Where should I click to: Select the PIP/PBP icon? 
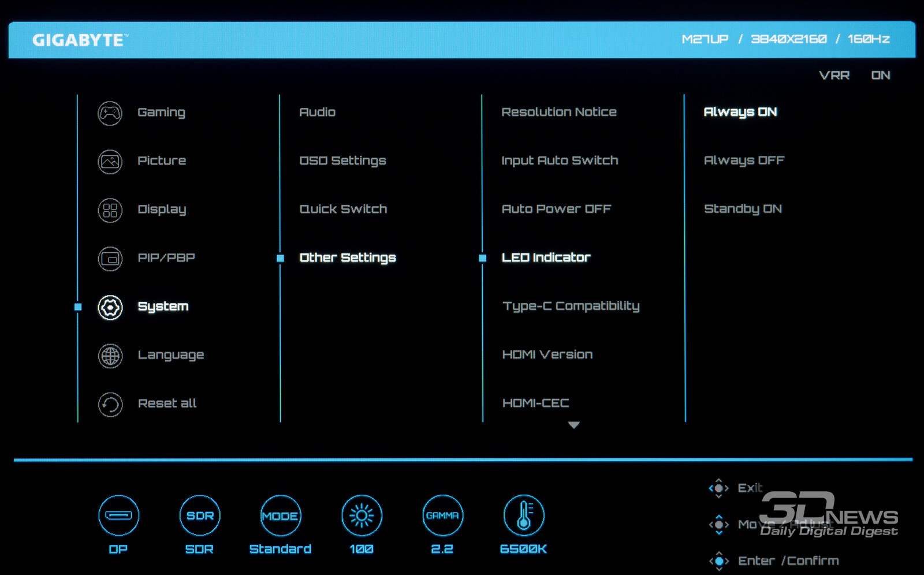[x=110, y=259]
